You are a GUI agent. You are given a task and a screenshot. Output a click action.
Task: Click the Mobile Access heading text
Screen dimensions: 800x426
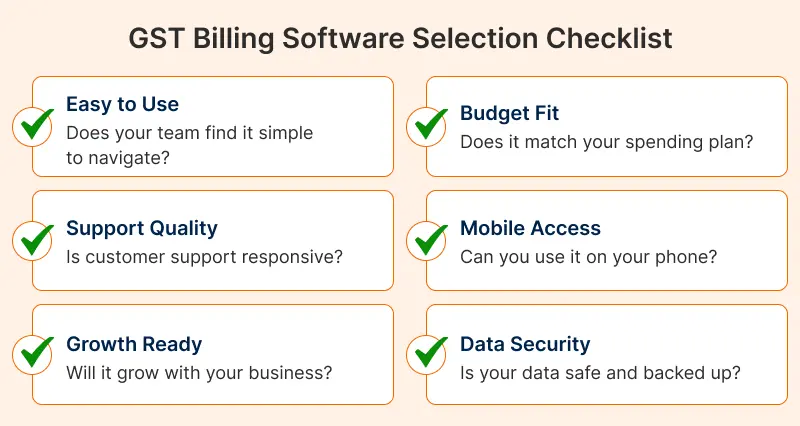click(x=530, y=228)
